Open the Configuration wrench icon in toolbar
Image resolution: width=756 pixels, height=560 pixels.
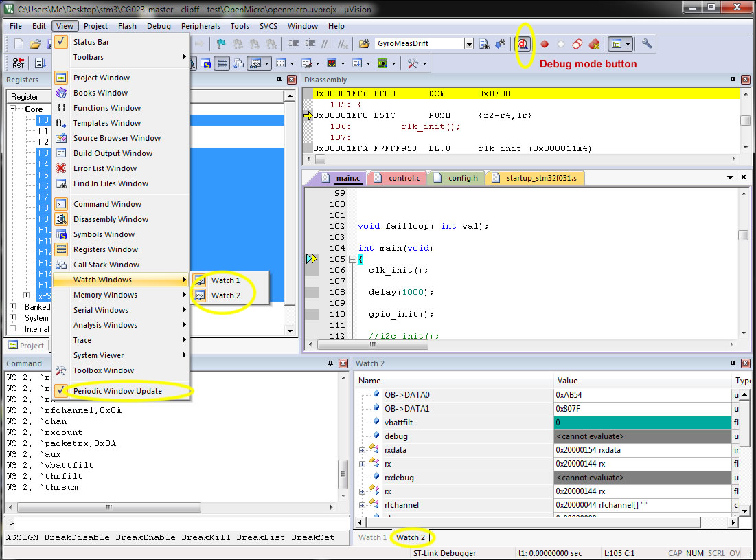pos(647,44)
